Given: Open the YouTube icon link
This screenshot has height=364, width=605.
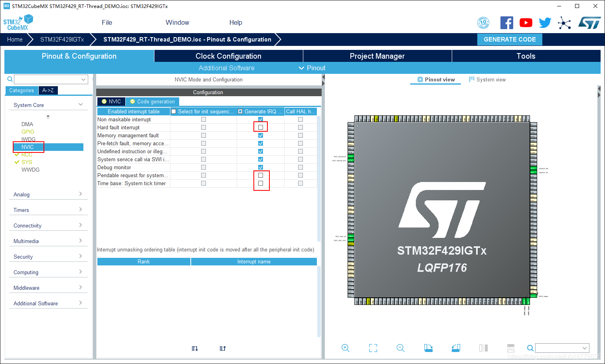Looking at the screenshot, I should [x=526, y=23].
